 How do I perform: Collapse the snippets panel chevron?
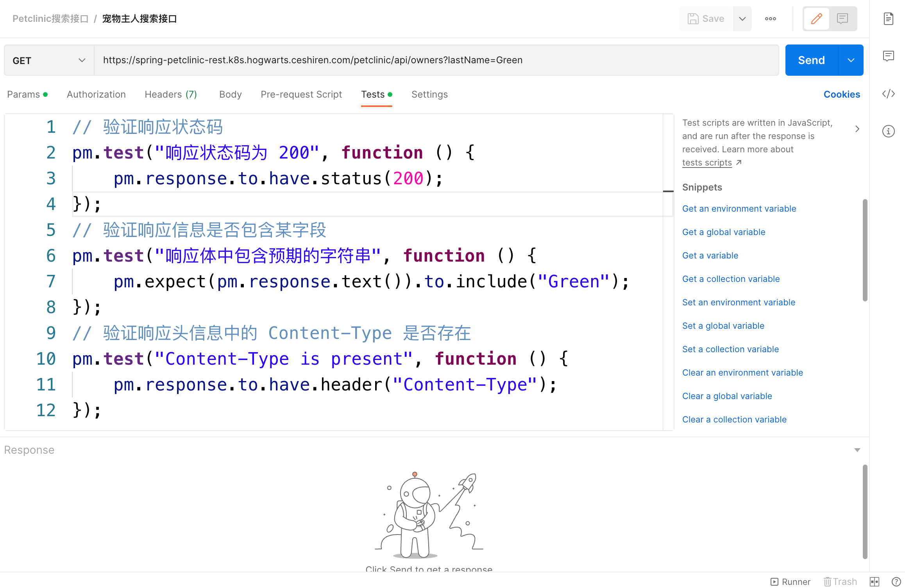coord(857,129)
